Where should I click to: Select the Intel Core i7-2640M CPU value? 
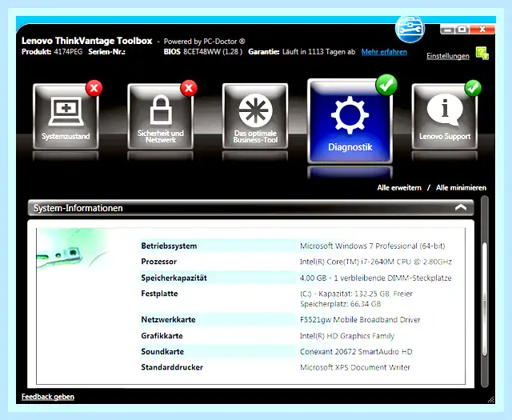point(376,262)
